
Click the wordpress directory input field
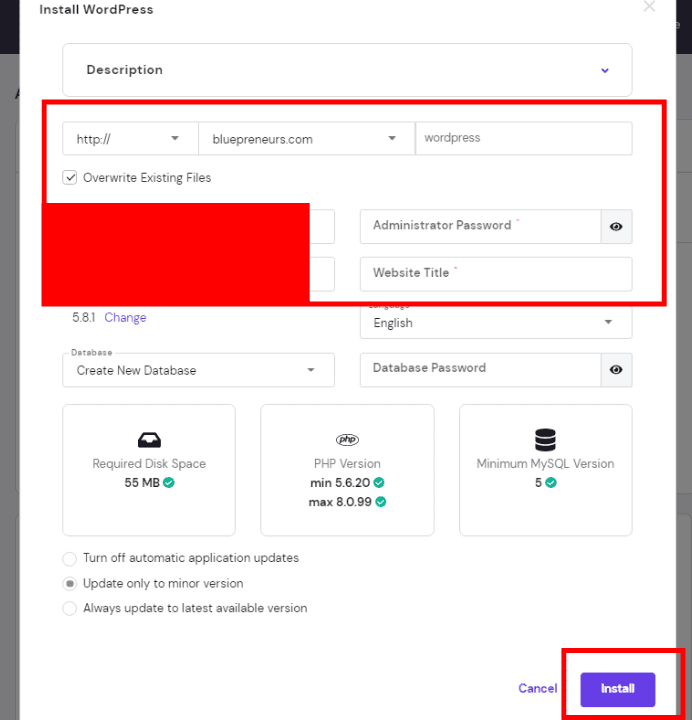pyautogui.click(x=524, y=138)
